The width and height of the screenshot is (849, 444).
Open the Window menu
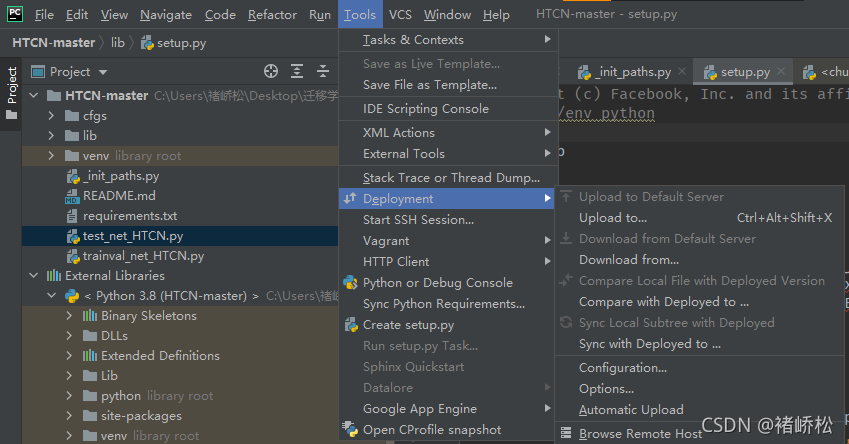point(447,15)
